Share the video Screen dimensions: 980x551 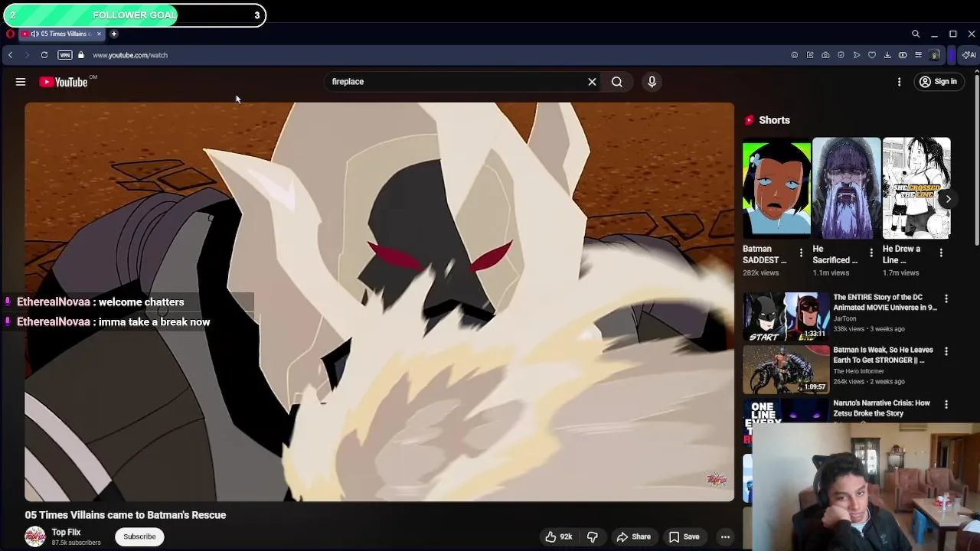[633, 537]
